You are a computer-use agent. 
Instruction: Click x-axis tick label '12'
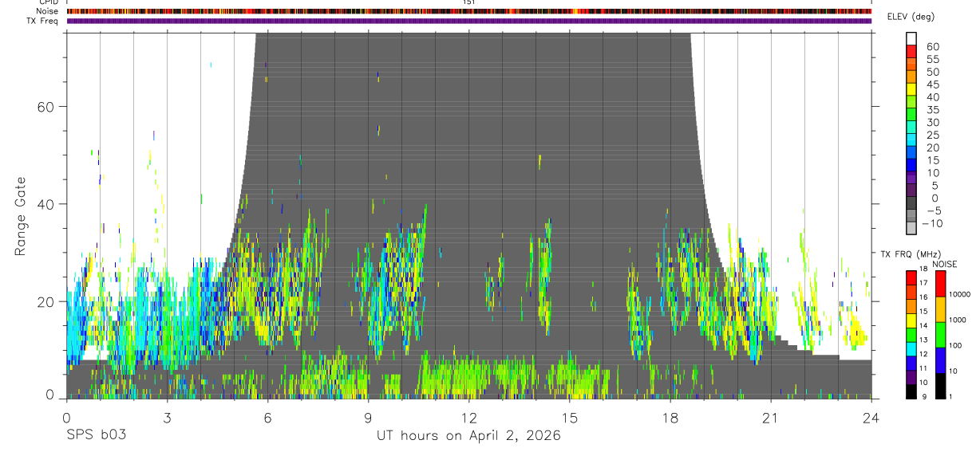[468, 418]
